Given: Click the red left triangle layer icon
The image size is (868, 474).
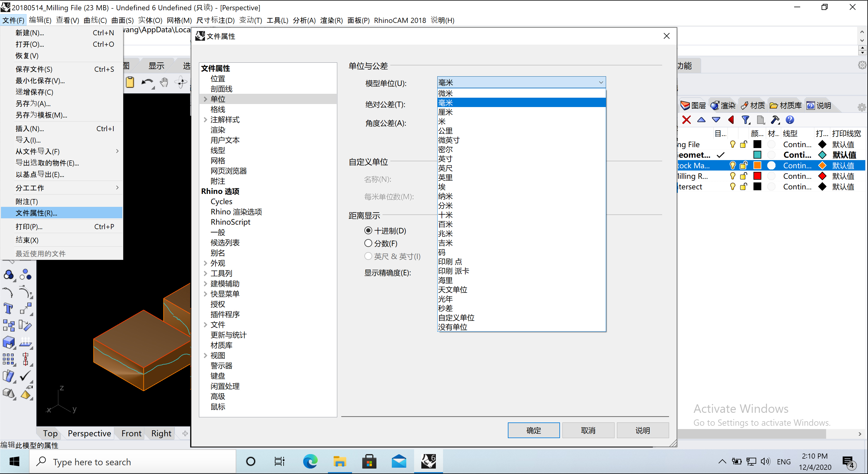Looking at the screenshot, I should click(731, 120).
